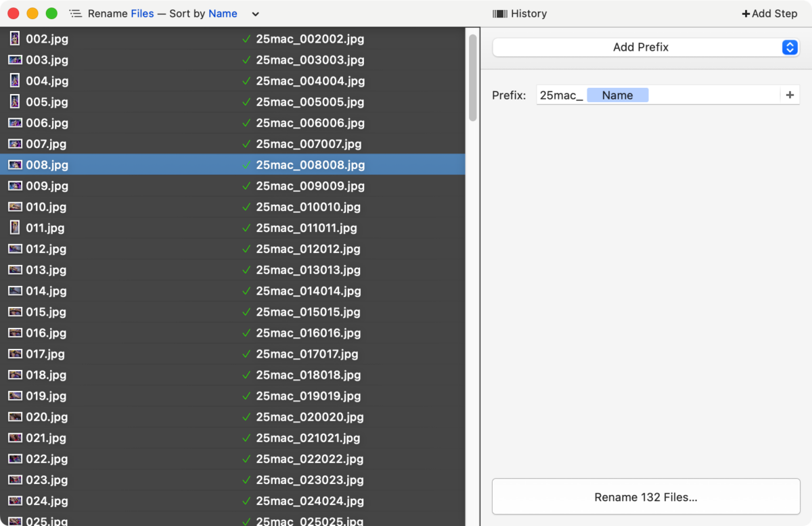This screenshot has width=812, height=526.
Task: Click new name 25mac_022022.jpg
Action: pyautogui.click(x=310, y=458)
